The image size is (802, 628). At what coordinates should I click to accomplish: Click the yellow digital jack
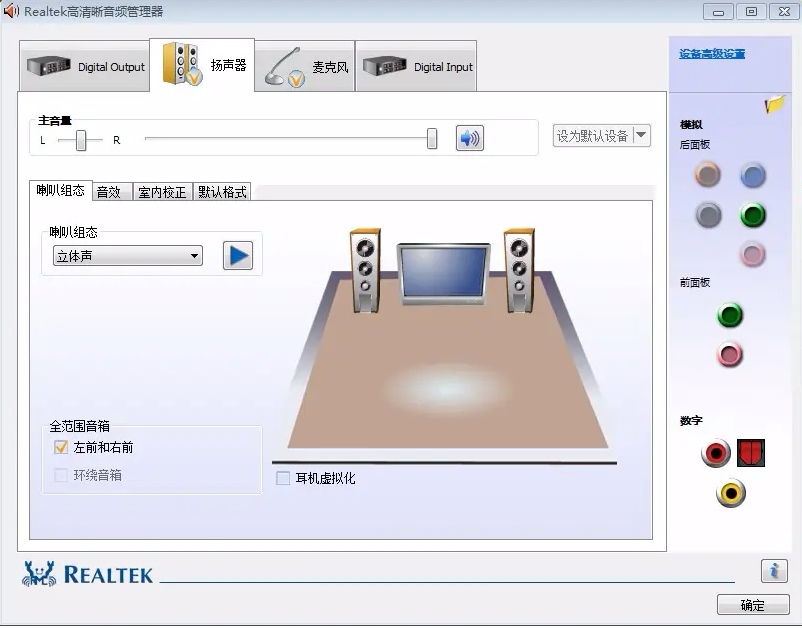[x=730, y=494]
